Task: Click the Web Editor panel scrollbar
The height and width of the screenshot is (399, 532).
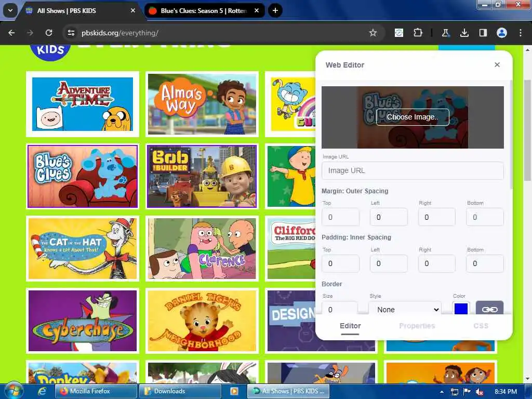Action: coord(511,134)
